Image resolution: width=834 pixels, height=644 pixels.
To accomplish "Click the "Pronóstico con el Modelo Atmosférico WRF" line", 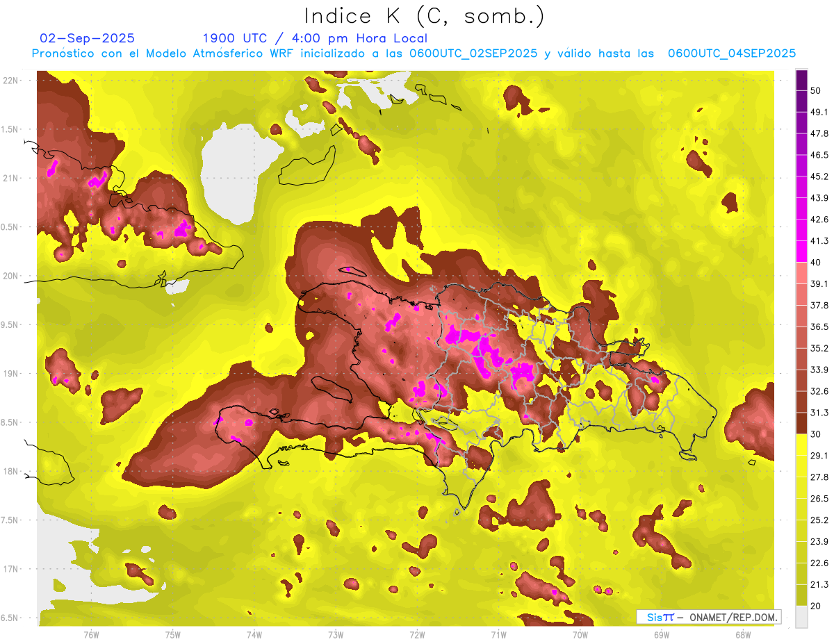I will [x=414, y=53].
